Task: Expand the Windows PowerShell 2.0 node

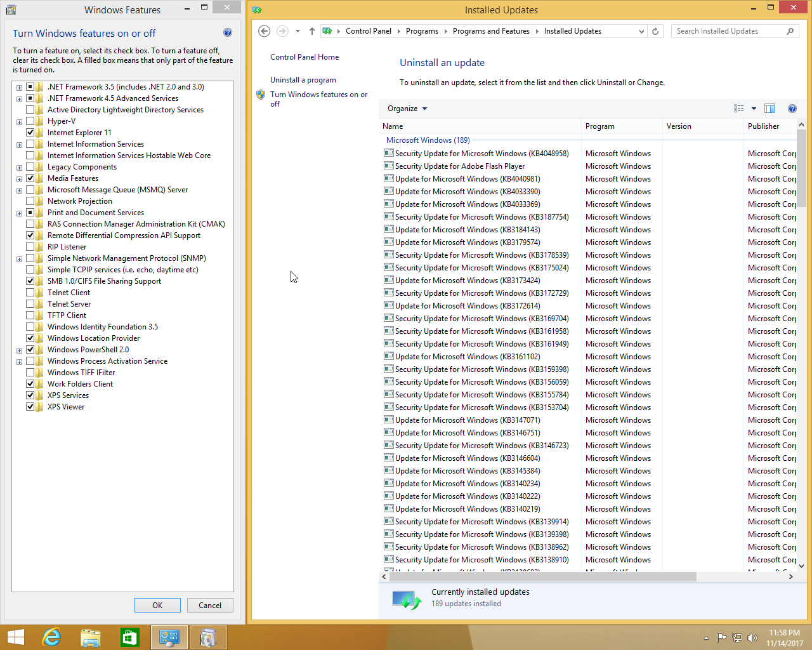Action: [19, 350]
